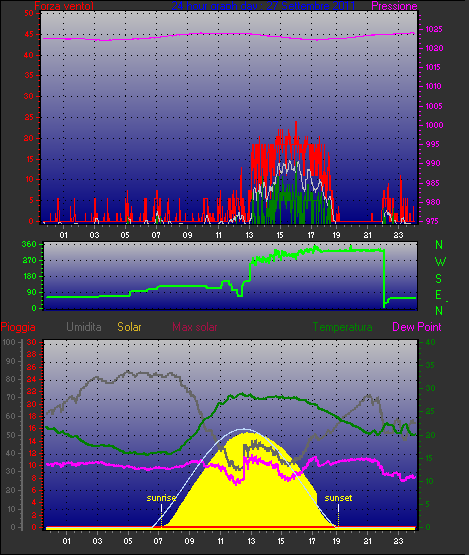
Task: Click the Max solar legend label
Action: coord(195,327)
